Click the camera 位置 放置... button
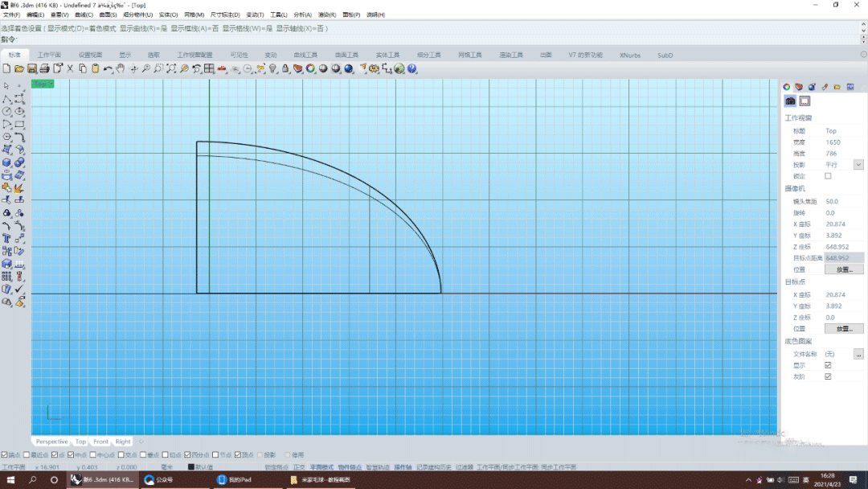This screenshot has width=868, height=489. click(x=844, y=269)
